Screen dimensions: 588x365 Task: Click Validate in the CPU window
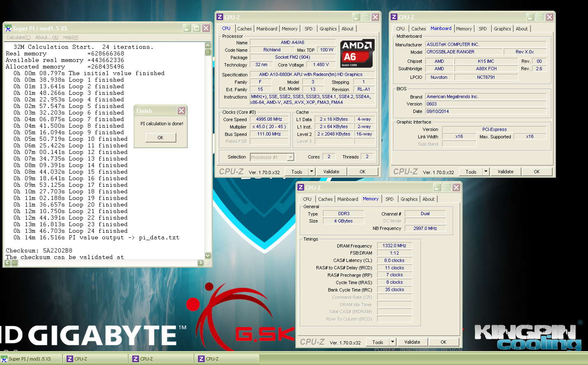331,172
